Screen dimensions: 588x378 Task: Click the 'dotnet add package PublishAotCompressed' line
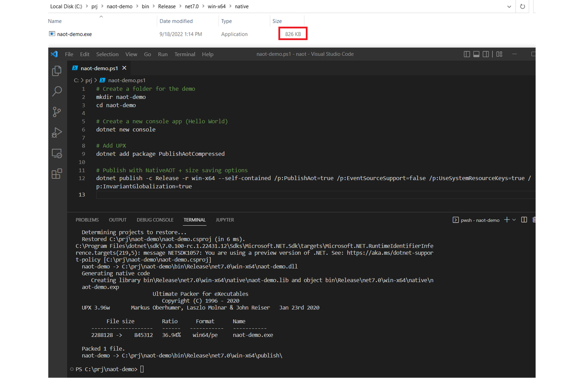click(x=160, y=154)
